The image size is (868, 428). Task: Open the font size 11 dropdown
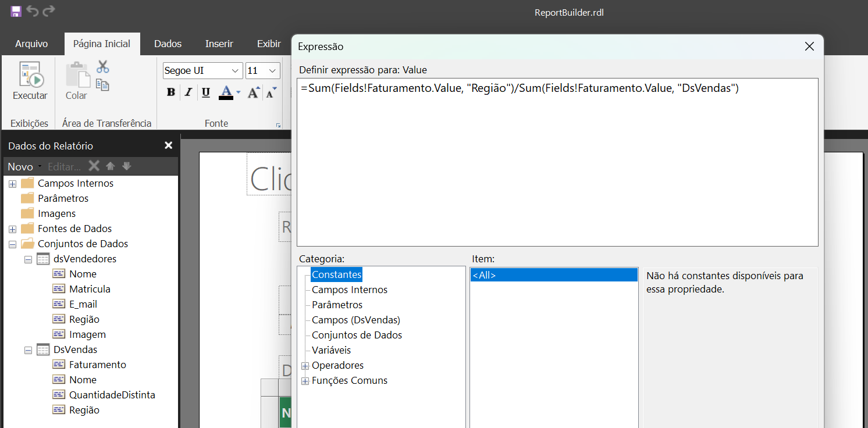point(273,70)
